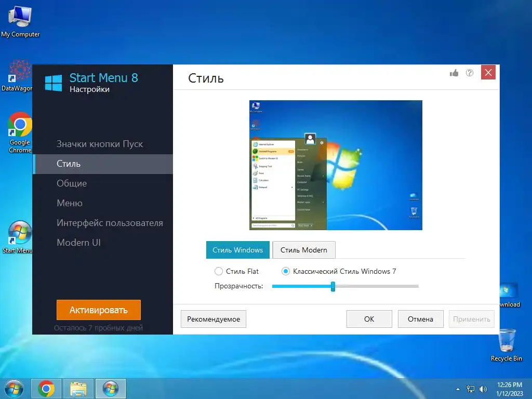Click the orange Активировать button

[x=98, y=310]
